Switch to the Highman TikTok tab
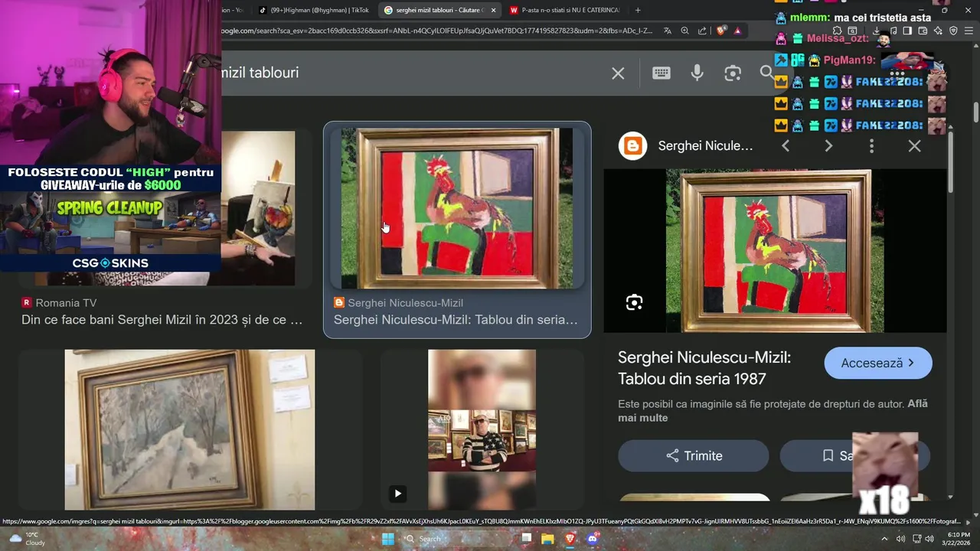 point(314,10)
